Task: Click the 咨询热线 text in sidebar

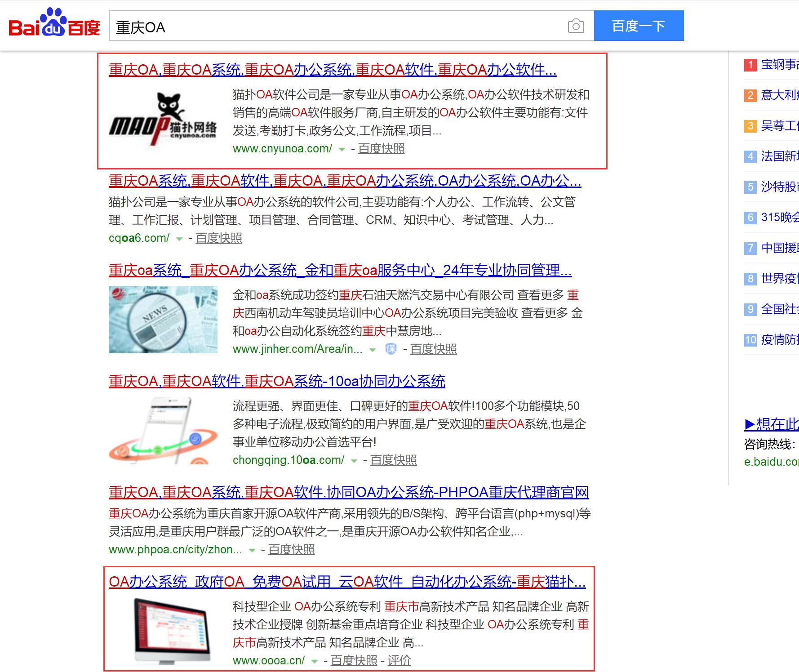Action: 770,445
